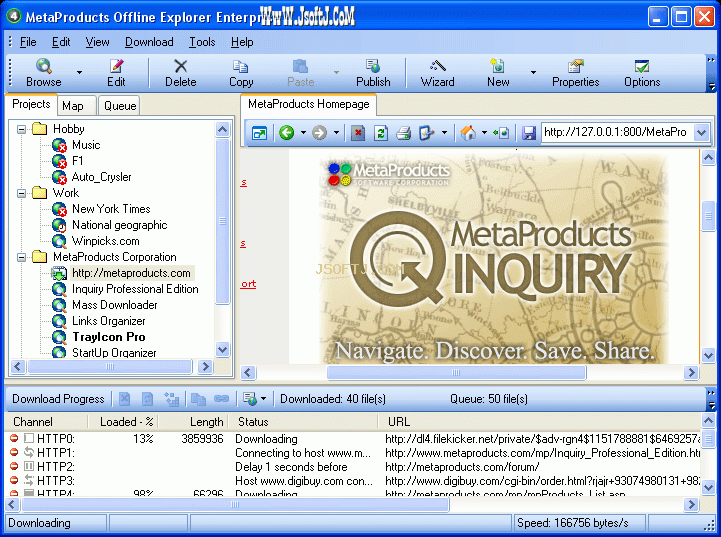Sort by the Status column header
721x537 pixels.
pyautogui.click(x=305, y=422)
